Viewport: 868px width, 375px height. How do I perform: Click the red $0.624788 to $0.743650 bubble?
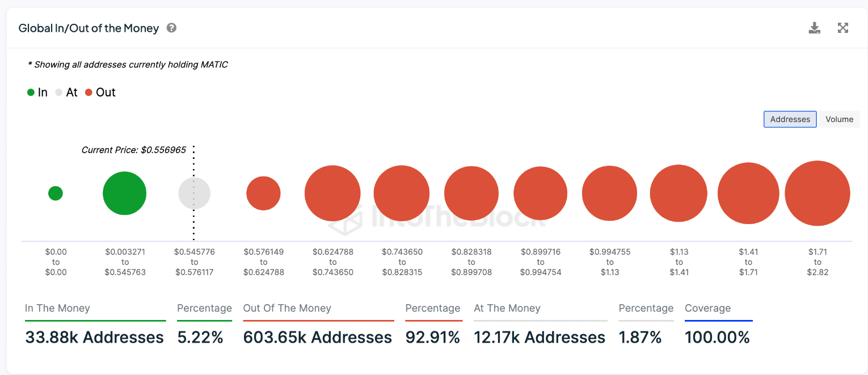(332, 193)
